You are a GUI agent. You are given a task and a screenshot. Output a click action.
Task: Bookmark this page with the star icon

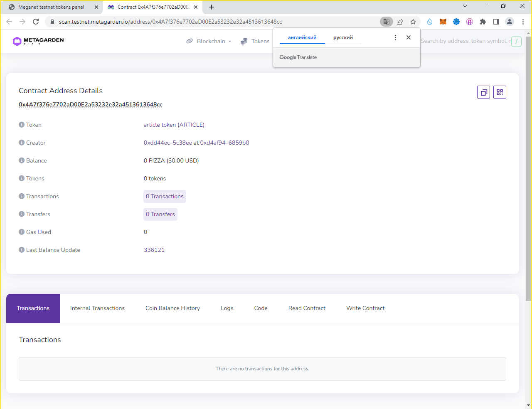(413, 22)
